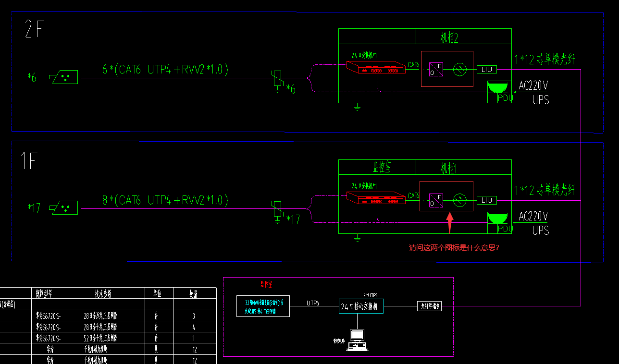The image size is (619, 364).
Task: Select the 2F 1*12芯单模光纤 label
Action: click(x=545, y=59)
